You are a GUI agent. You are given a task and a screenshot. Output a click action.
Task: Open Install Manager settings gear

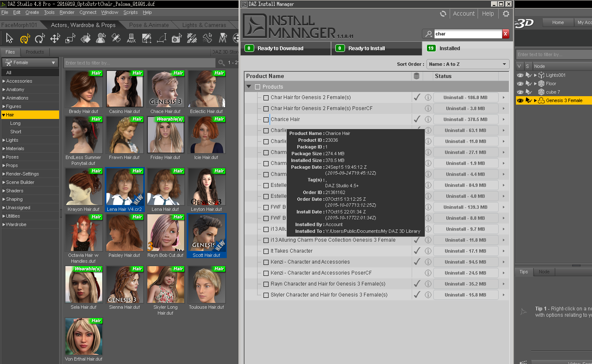click(506, 13)
